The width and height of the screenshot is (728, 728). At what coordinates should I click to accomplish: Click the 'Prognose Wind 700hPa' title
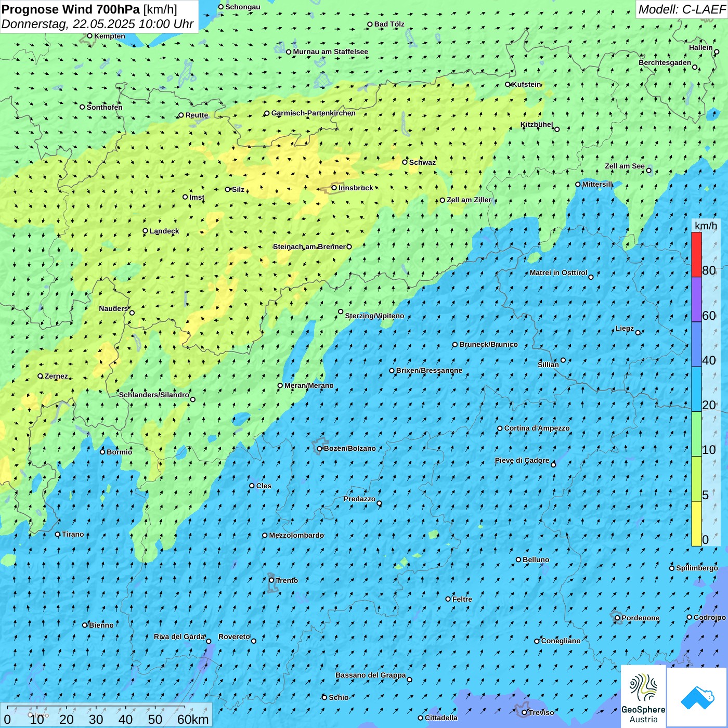coord(71,9)
